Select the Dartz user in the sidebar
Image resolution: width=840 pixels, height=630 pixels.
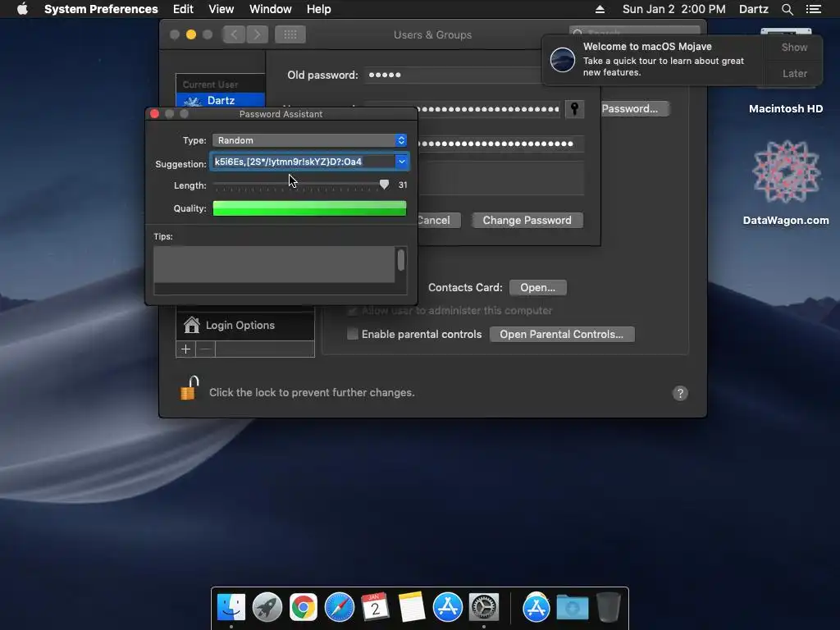[221, 100]
